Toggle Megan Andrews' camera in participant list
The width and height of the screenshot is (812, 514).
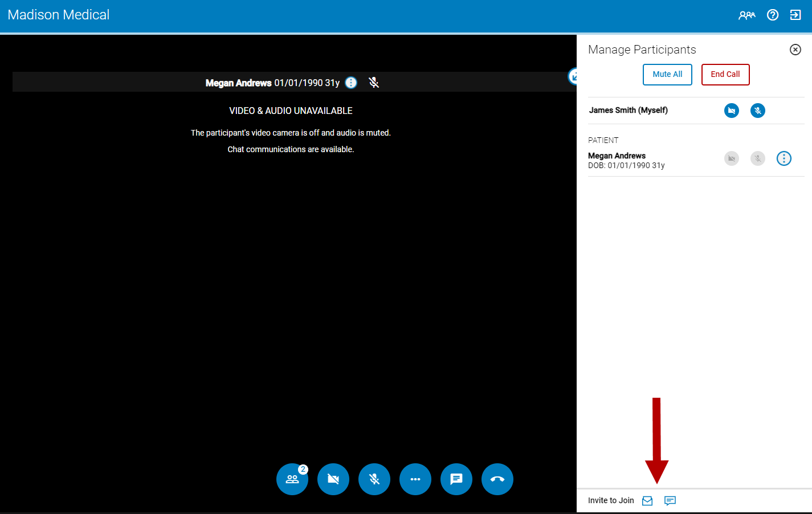click(x=732, y=158)
